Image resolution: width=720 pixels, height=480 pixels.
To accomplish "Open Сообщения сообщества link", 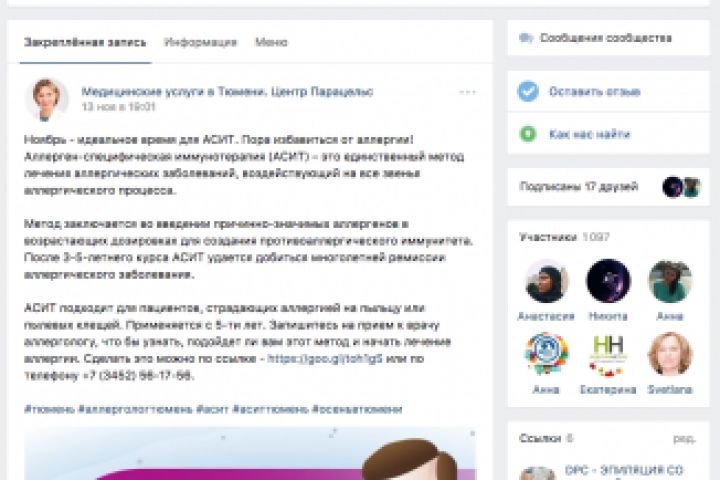I will click(x=606, y=38).
